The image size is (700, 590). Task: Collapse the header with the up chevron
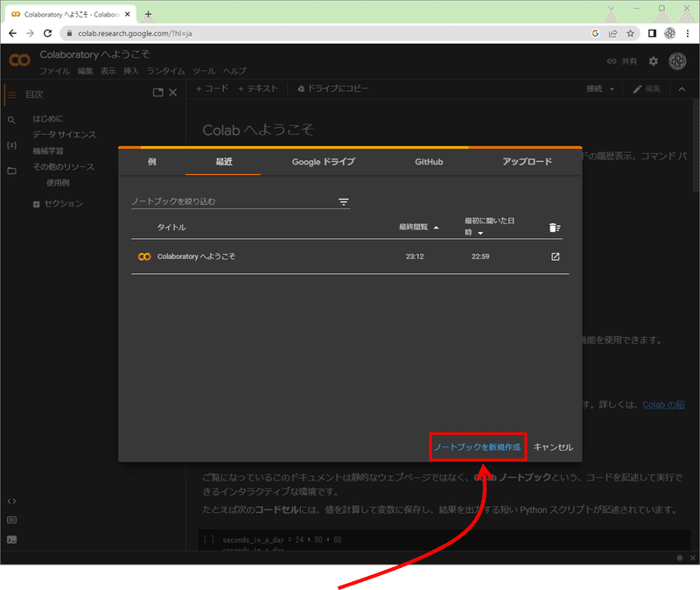pos(682,89)
